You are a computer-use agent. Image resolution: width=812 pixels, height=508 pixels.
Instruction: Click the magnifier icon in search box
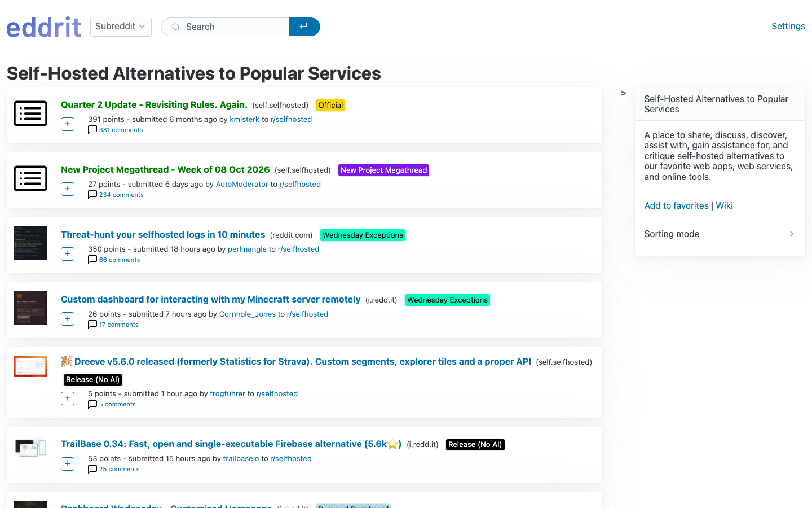click(176, 27)
